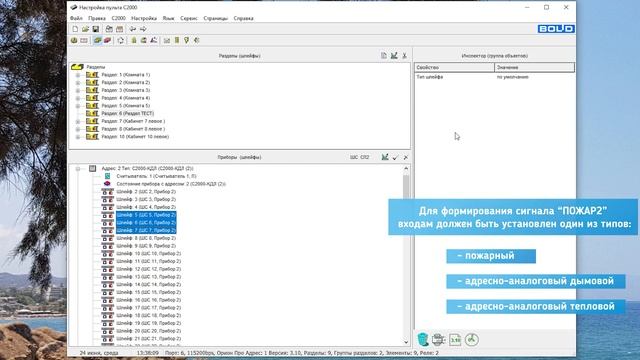This screenshot has width=640, height=360.
Task: Click the Undo left arrow icon
Action: (133, 29)
